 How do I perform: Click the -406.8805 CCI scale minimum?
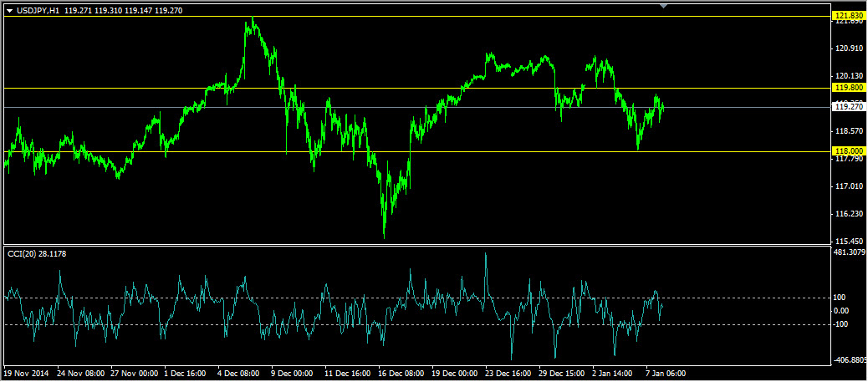(851, 360)
